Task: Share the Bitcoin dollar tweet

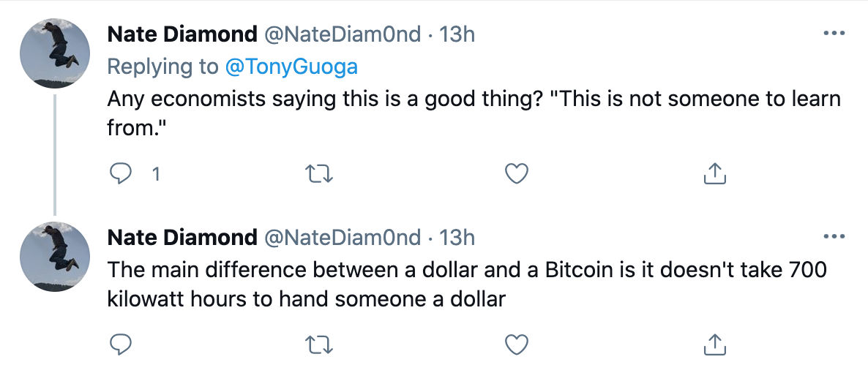Action: [x=714, y=343]
